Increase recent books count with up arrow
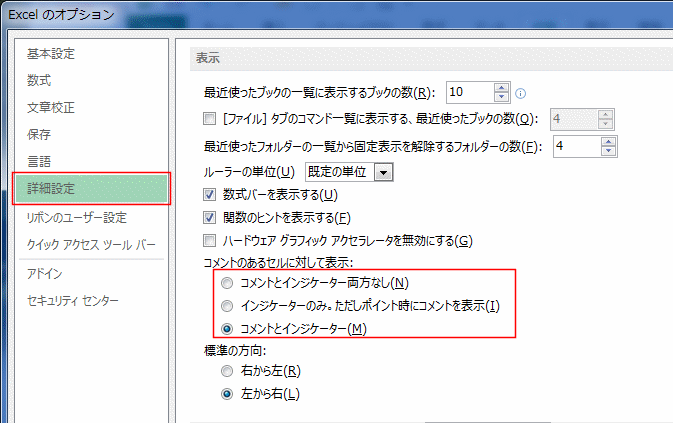673x423 pixels. tap(501, 88)
